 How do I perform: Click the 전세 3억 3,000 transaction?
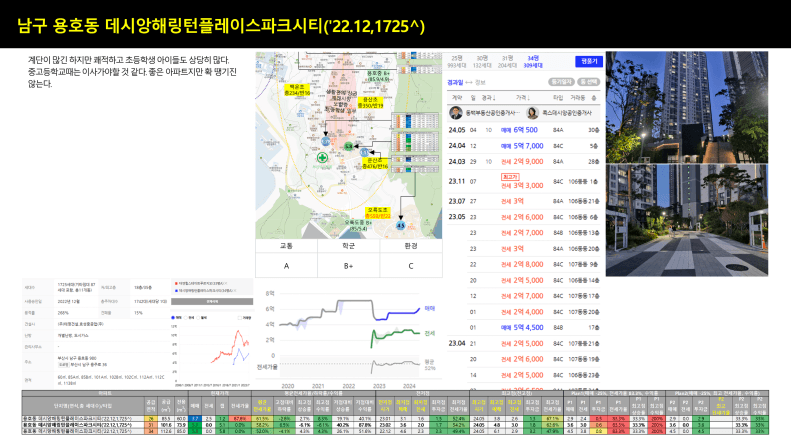coord(522,185)
